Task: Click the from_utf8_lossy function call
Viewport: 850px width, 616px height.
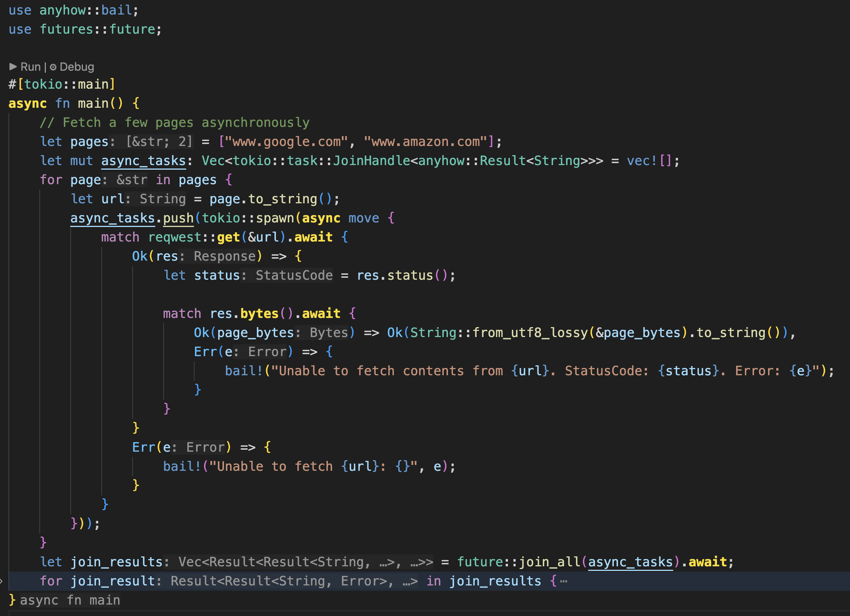Action: click(530, 333)
